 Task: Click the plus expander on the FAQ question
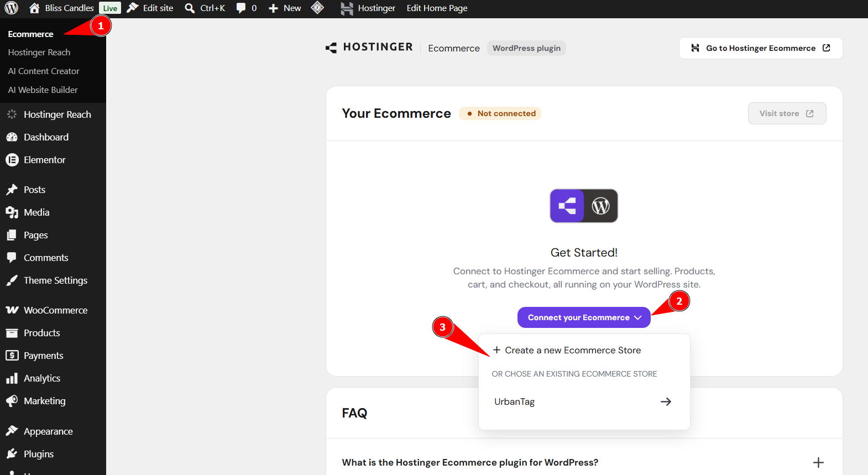(x=818, y=462)
